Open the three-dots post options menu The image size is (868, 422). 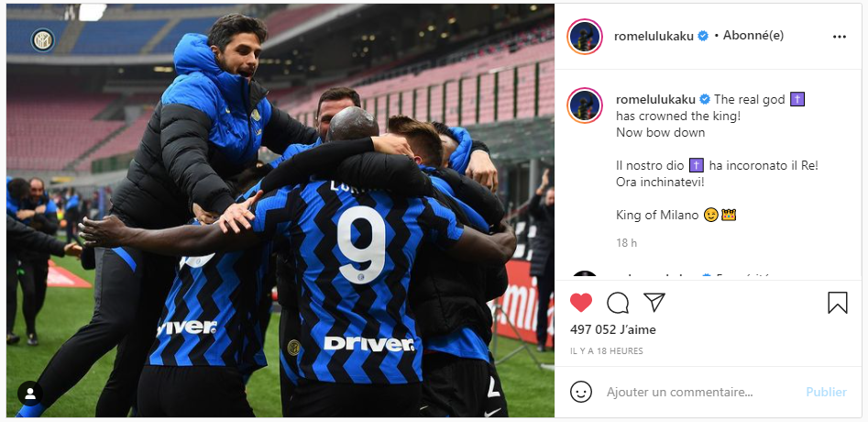pos(840,37)
